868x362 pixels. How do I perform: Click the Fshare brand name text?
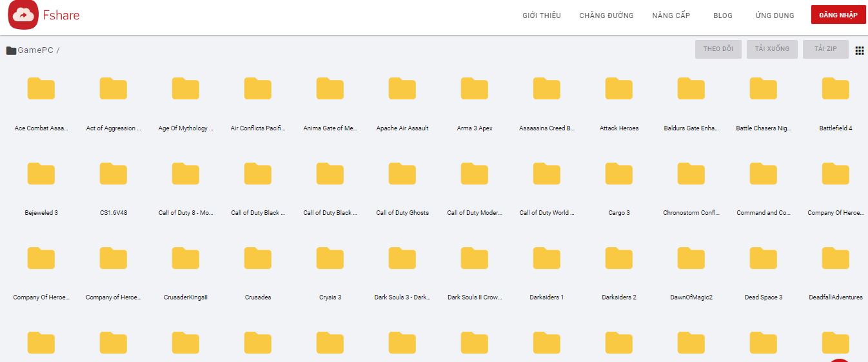click(x=61, y=15)
